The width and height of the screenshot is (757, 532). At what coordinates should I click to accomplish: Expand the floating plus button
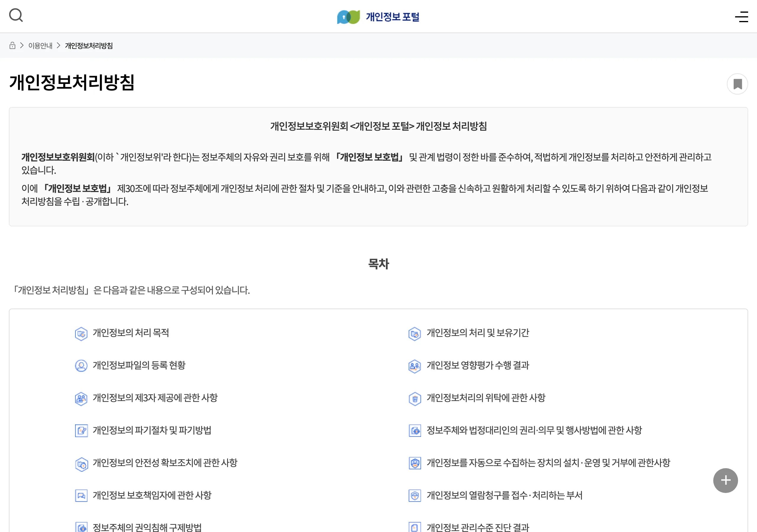[725, 480]
